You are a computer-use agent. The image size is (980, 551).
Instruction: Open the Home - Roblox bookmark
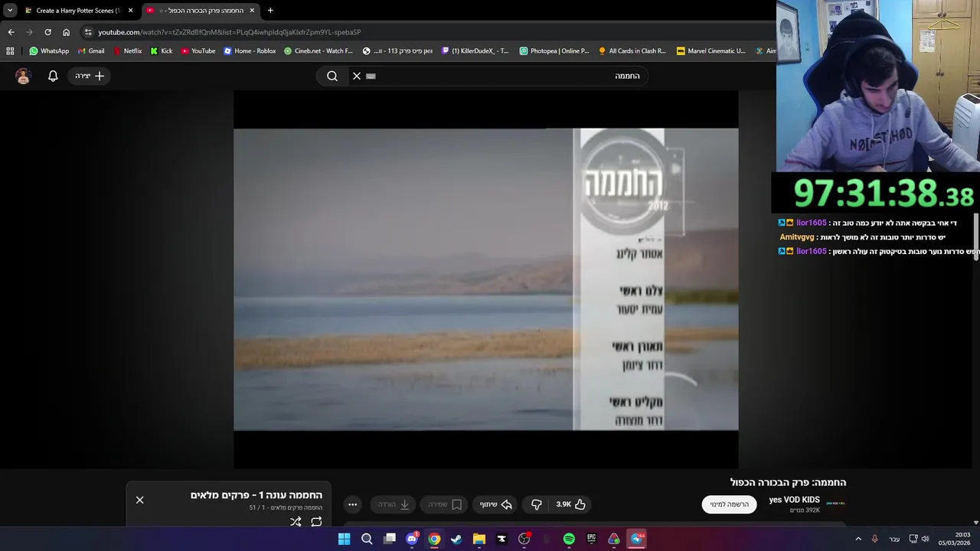tap(250, 51)
